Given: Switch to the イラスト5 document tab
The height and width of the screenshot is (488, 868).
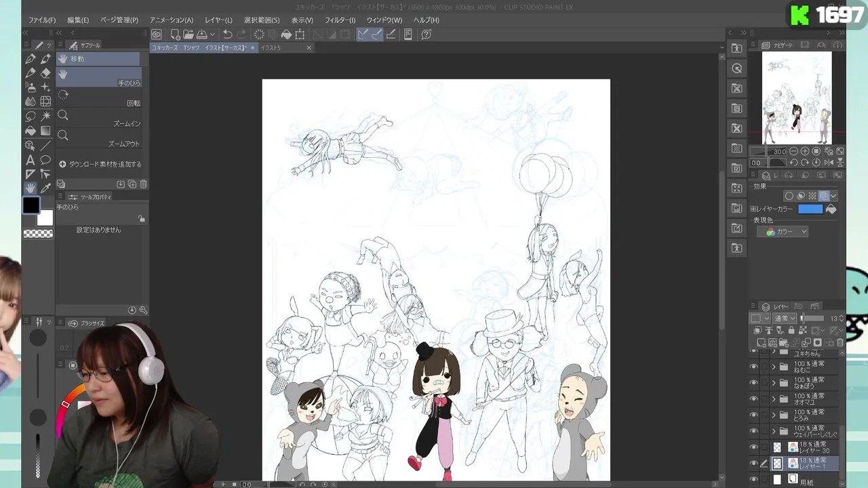Looking at the screenshot, I should click(271, 48).
